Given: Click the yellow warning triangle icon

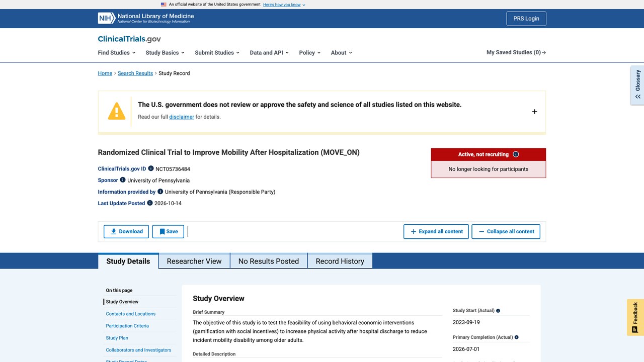Looking at the screenshot, I should click(117, 111).
